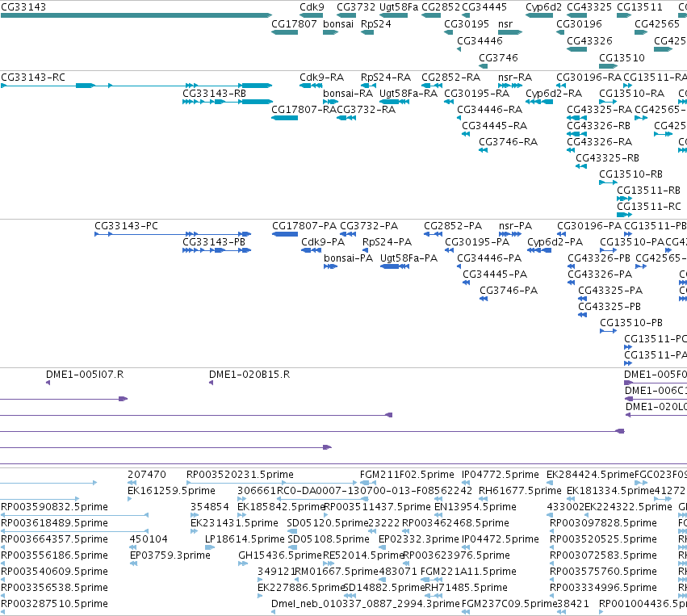Select BAC end DME1-020B15.R
Viewport: 687px width, 616px height.
[249, 375]
